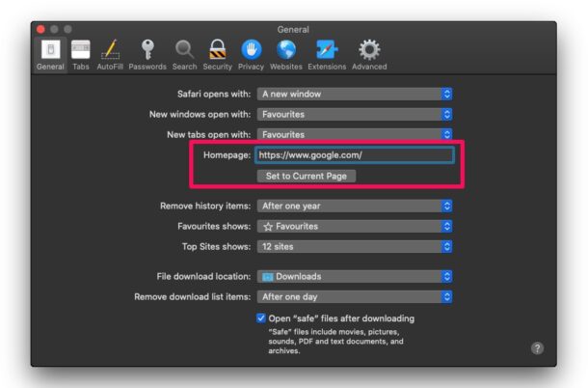The width and height of the screenshot is (588, 388).
Task: Close the General preferences window
Action: 40,29
